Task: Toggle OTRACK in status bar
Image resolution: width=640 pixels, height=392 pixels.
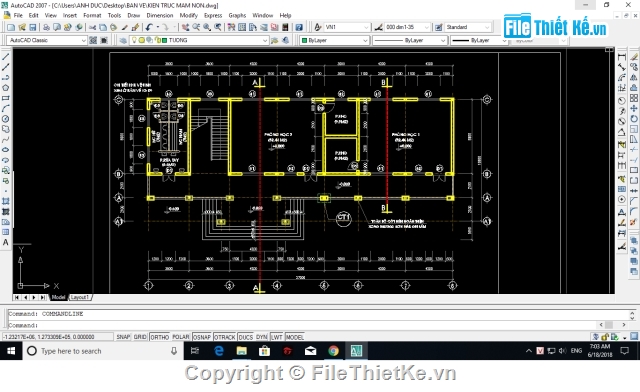Action: coord(224,337)
